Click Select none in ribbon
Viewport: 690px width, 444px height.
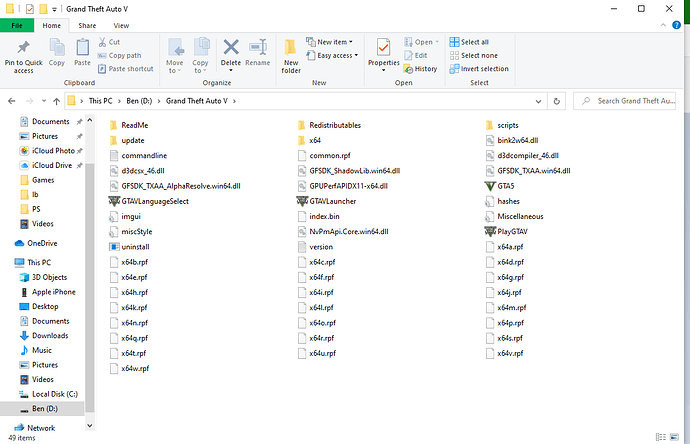pyautogui.click(x=474, y=55)
